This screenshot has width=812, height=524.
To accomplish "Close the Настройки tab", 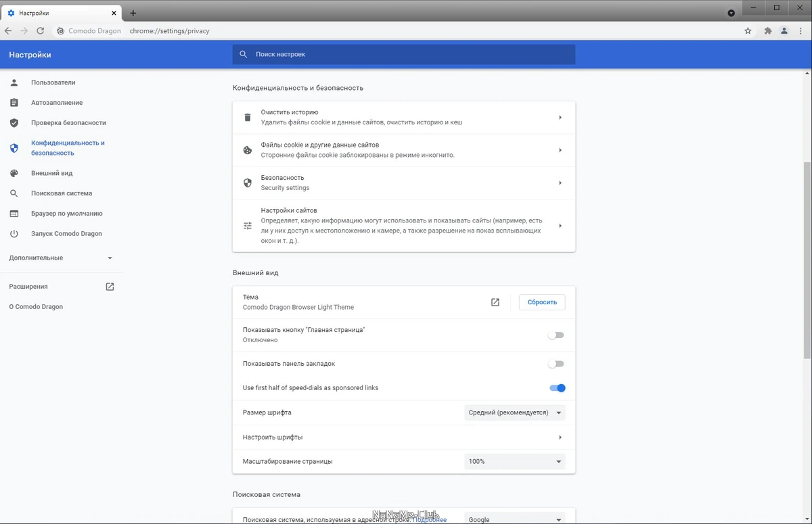I will coord(114,13).
